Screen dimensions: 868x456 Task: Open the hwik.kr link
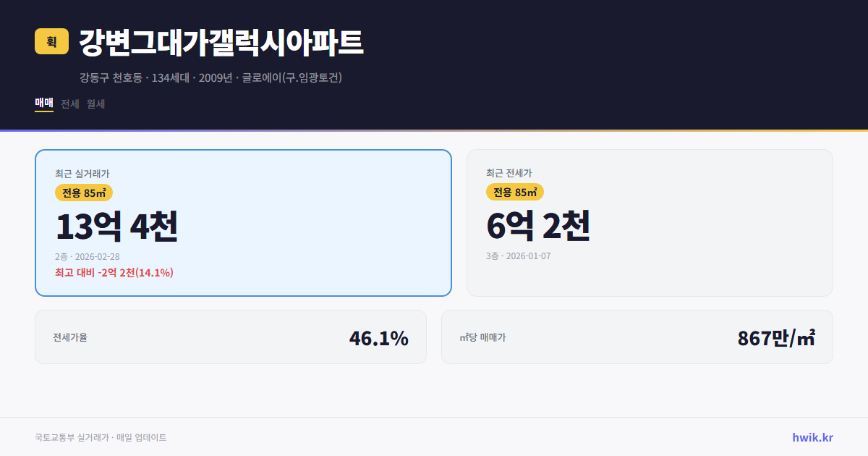click(x=812, y=437)
